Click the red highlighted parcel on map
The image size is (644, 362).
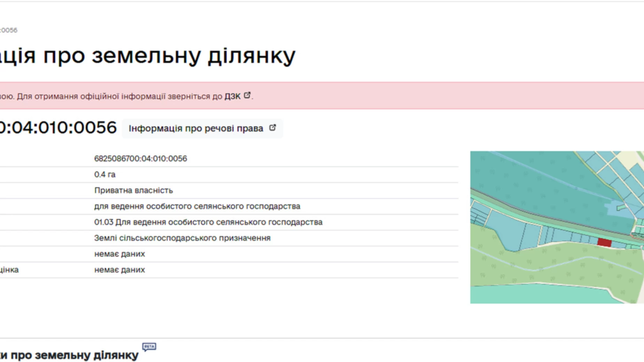point(604,243)
